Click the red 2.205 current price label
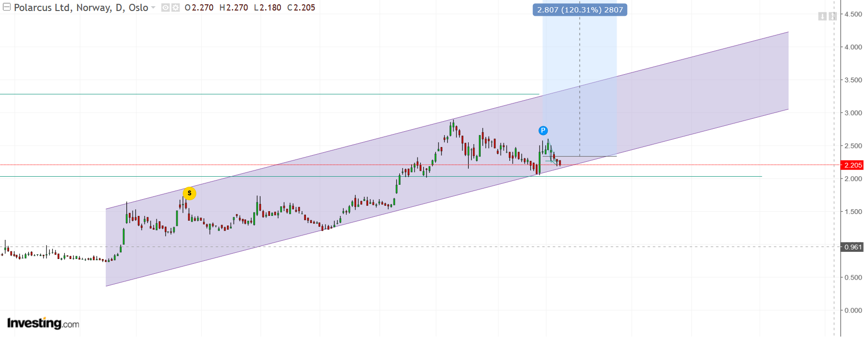Screen dimensions: 868x338 pos(853,165)
